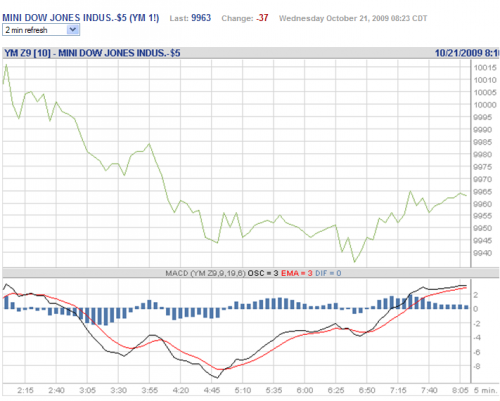Click the 9980 price axis label
The width and height of the screenshot is (500, 401).
point(483,154)
